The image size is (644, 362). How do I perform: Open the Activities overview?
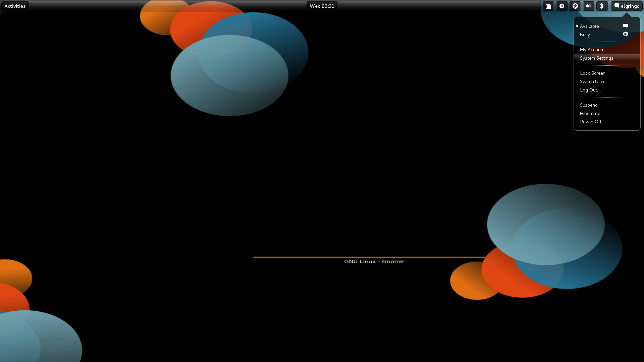coord(15,6)
